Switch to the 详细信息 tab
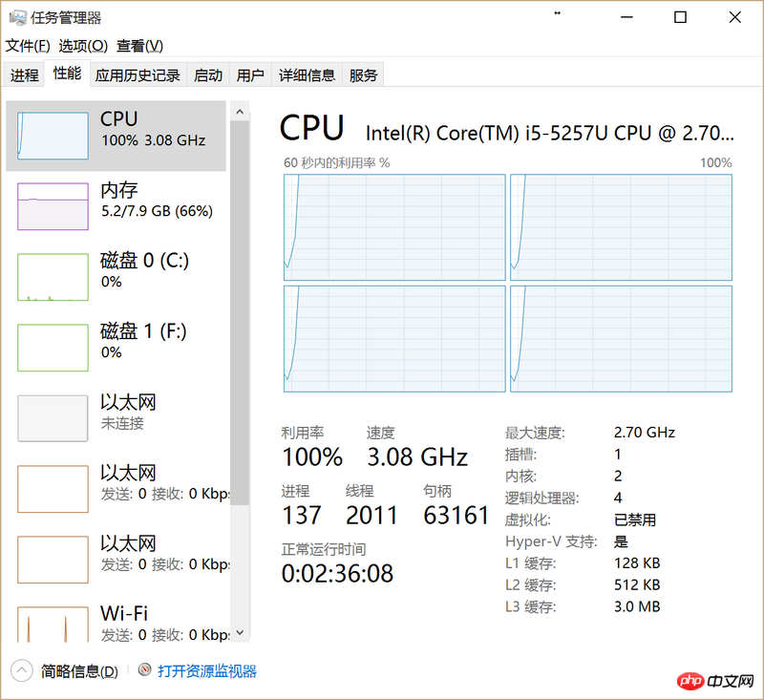 307,75
